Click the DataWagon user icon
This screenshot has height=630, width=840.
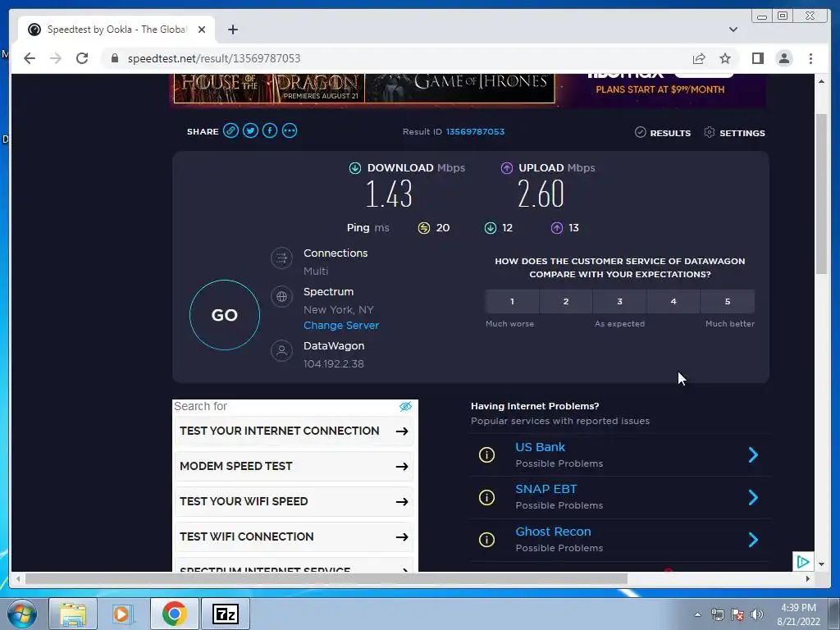282,351
